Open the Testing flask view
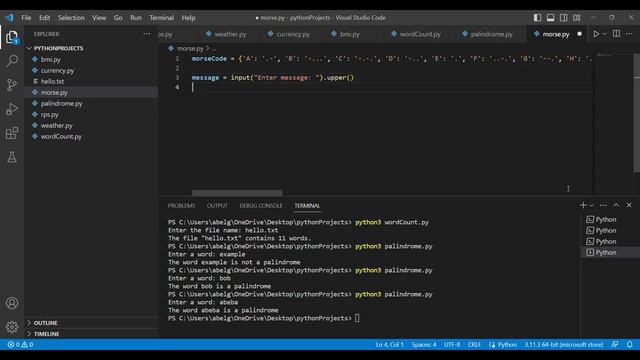640x360 pixels. coord(12,157)
